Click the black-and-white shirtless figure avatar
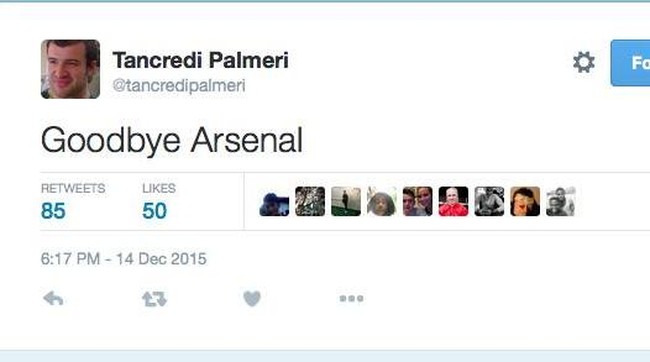This screenshot has height=362, width=650. coord(489,202)
